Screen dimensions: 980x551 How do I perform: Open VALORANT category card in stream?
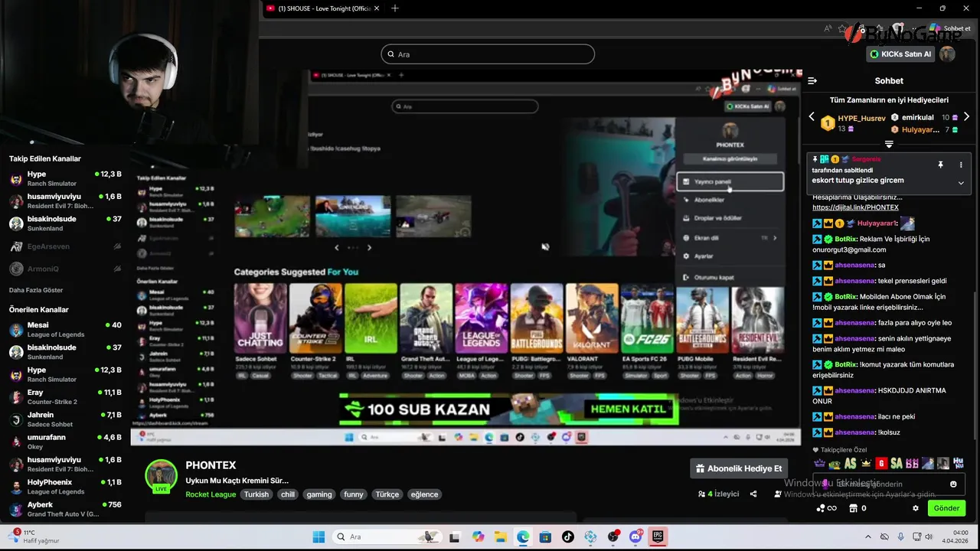click(x=592, y=318)
